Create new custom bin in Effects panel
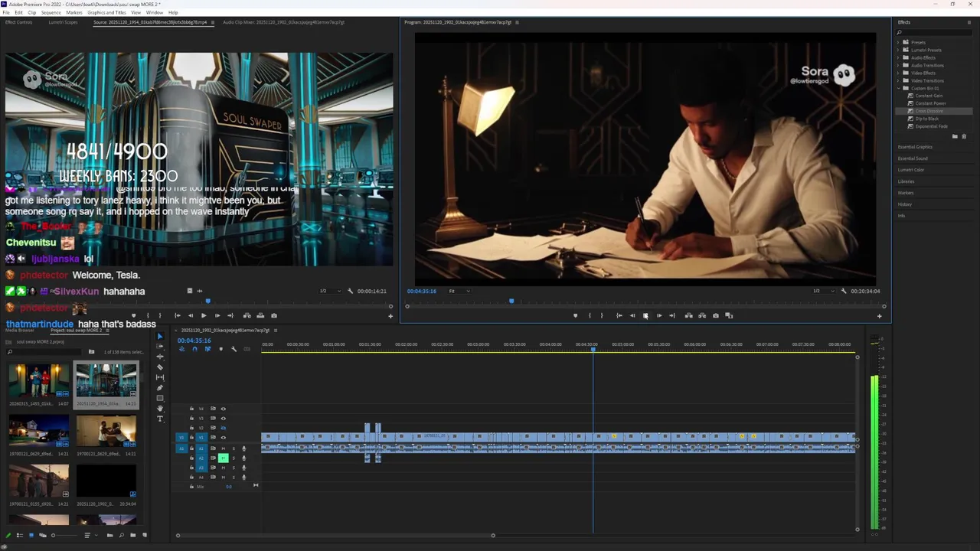This screenshot has height=551, width=980. point(955,136)
